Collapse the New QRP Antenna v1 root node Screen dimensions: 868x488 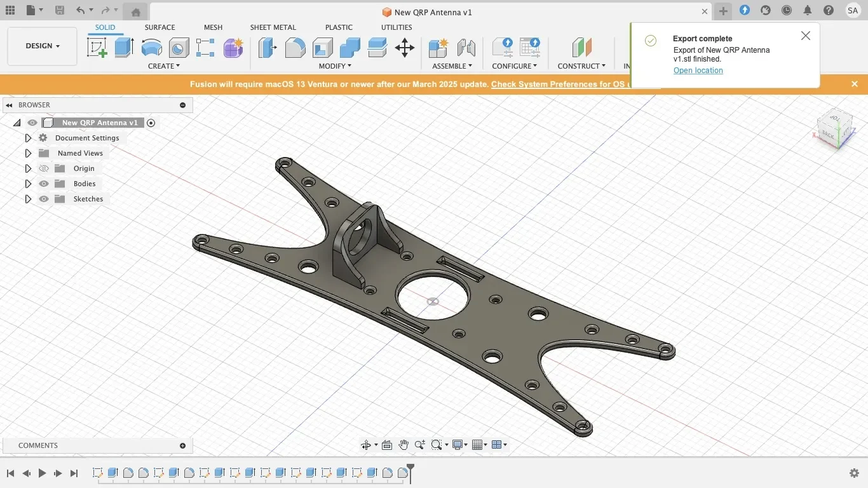pyautogui.click(x=17, y=123)
